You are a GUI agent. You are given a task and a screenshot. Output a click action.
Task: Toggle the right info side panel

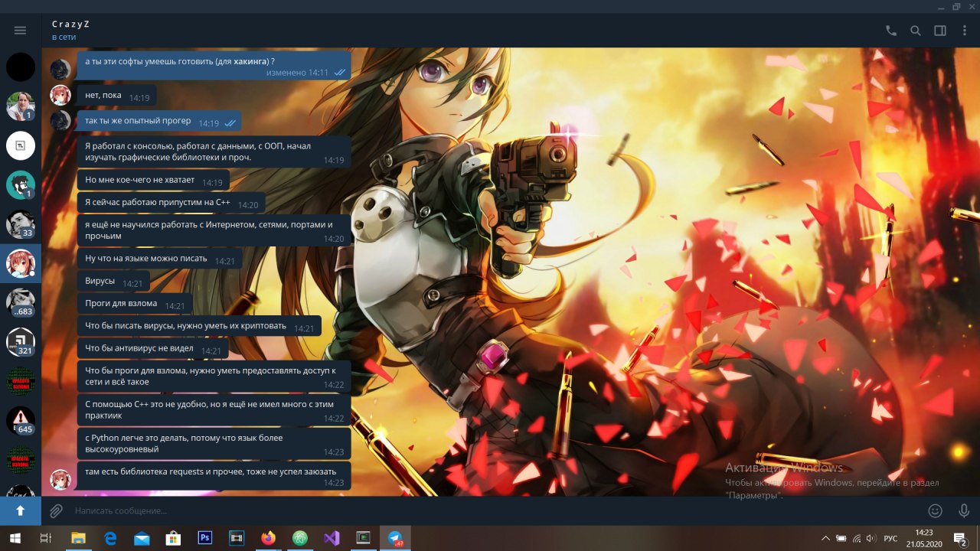pos(939,31)
